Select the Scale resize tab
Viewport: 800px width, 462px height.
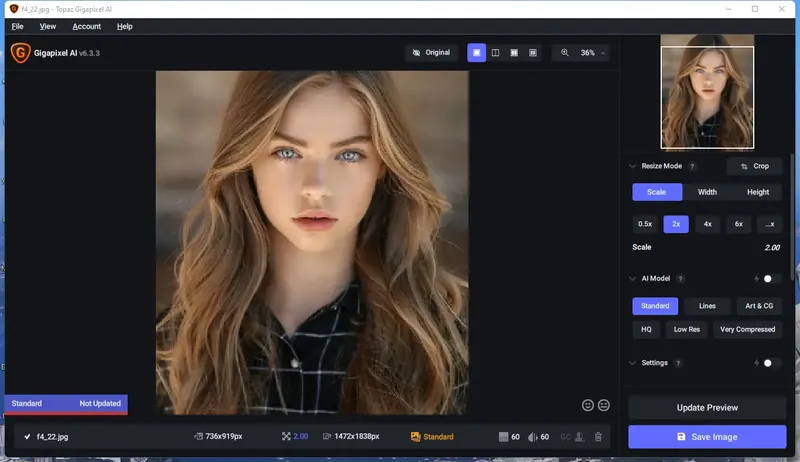tap(657, 192)
